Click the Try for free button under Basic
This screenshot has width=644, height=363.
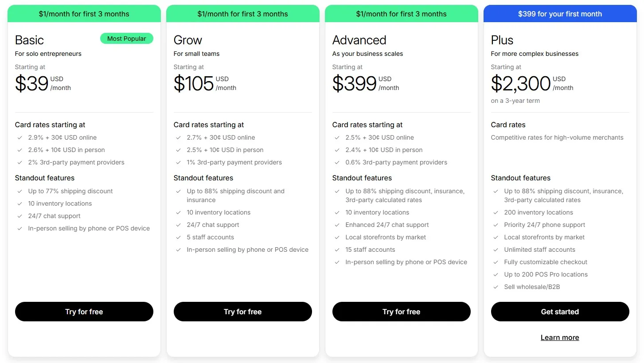tap(84, 312)
